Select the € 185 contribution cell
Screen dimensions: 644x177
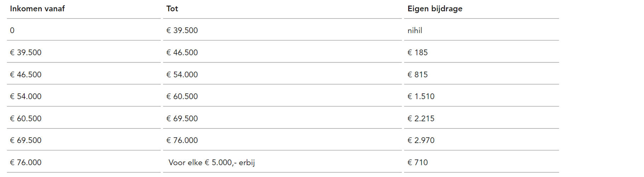coord(418,52)
